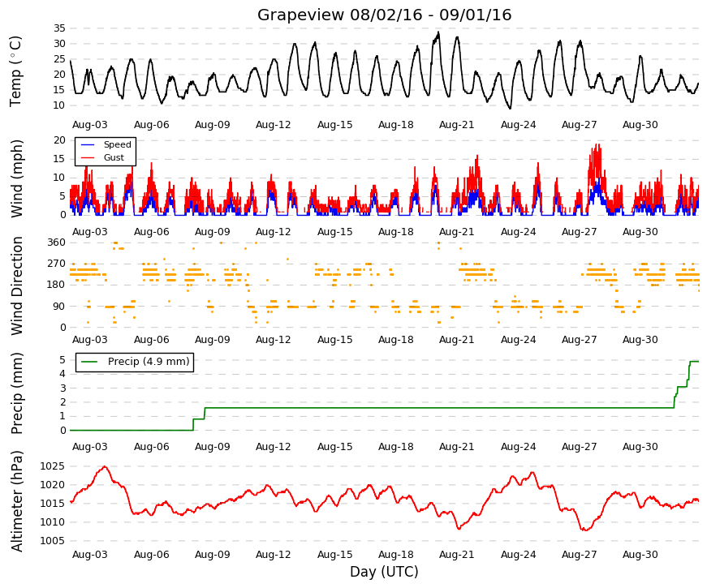The height and width of the screenshot is (588, 707).
Task: Click the Temp (°C) axis label
Action: coord(15,71)
